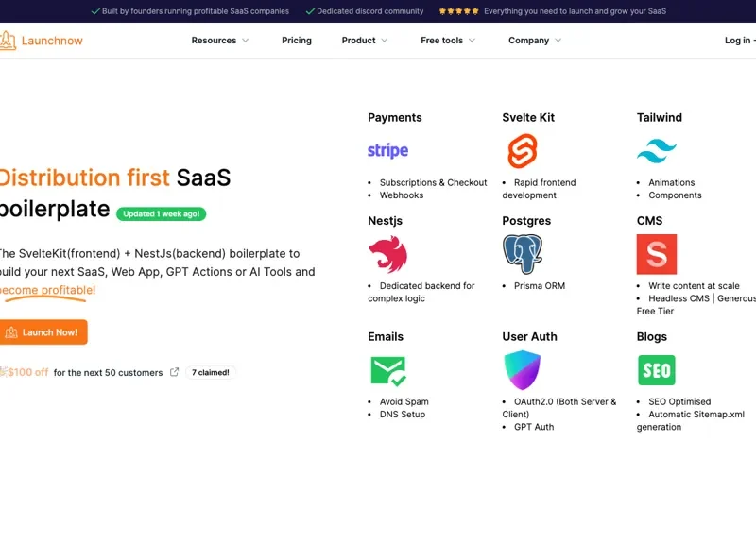
Task: Click the Emails heading
Action: pyautogui.click(x=386, y=336)
